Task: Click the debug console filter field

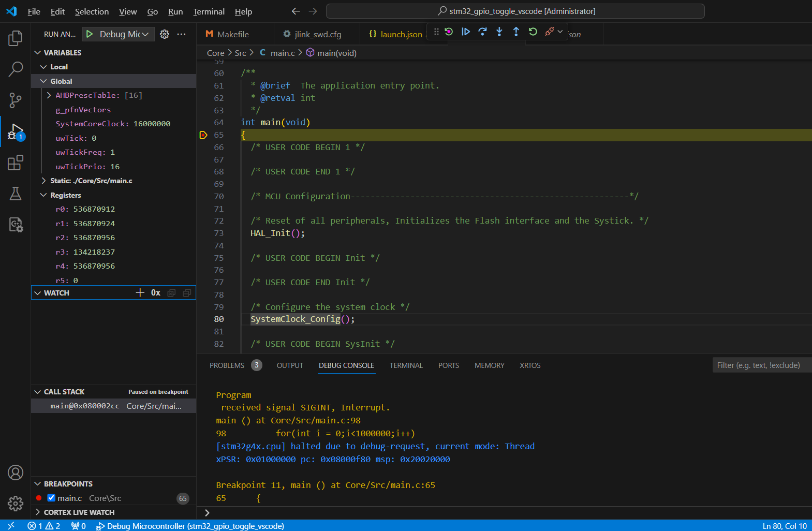Action: pos(761,365)
